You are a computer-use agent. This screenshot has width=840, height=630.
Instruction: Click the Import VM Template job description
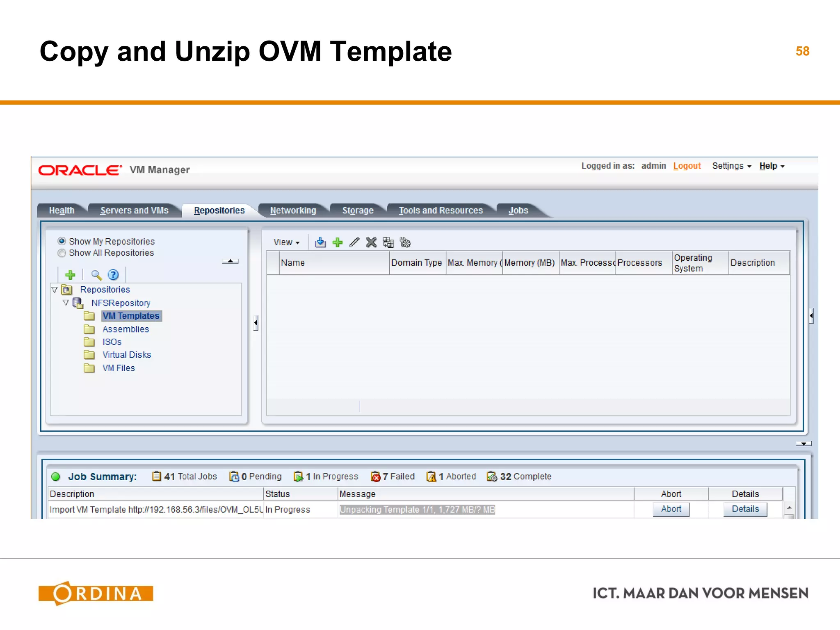pyautogui.click(x=156, y=509)
